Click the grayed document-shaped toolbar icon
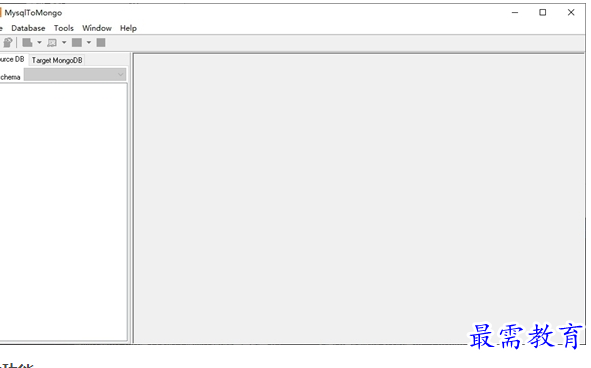 (x=27, y=43)
